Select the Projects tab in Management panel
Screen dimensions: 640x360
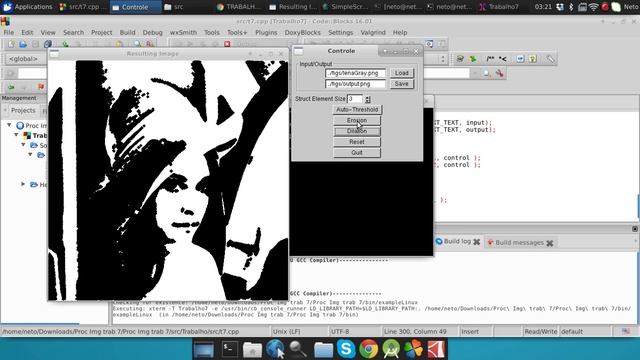[x=23, y=111]
